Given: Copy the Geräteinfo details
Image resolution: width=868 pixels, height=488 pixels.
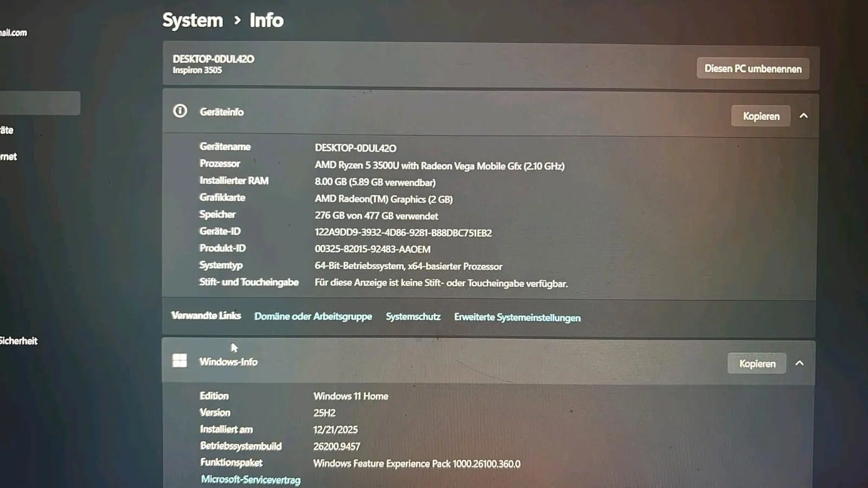Looking at the screenshot, I should click(x=761, y=116).
